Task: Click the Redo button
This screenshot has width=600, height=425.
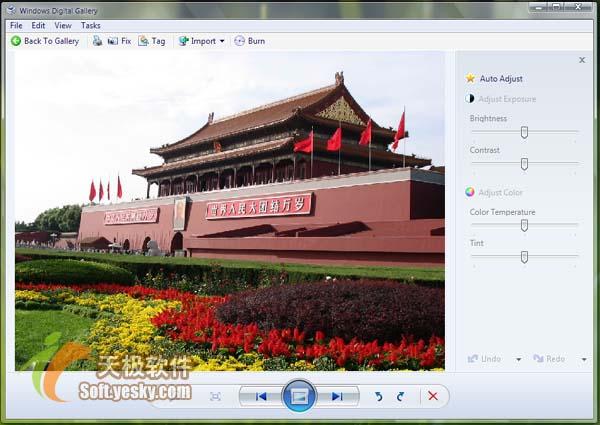Action: click(549, 359)
